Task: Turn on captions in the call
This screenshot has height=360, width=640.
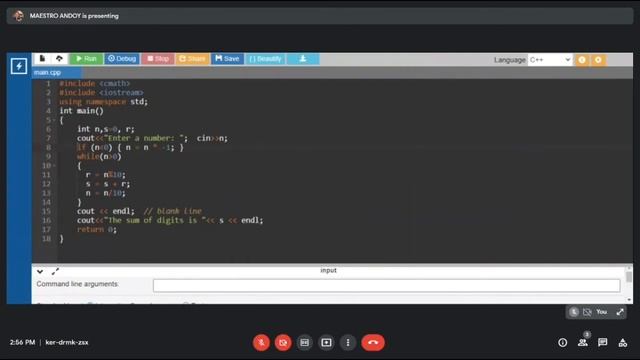Action: [304, 342]
